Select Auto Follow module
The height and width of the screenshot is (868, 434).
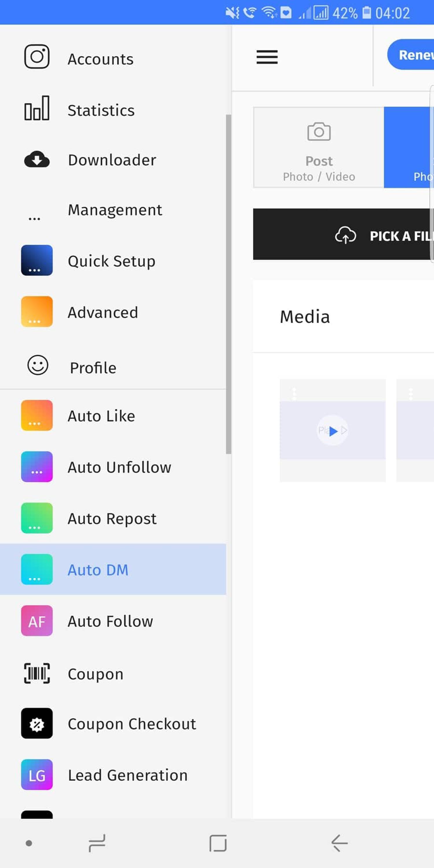(x=113, y=621)
